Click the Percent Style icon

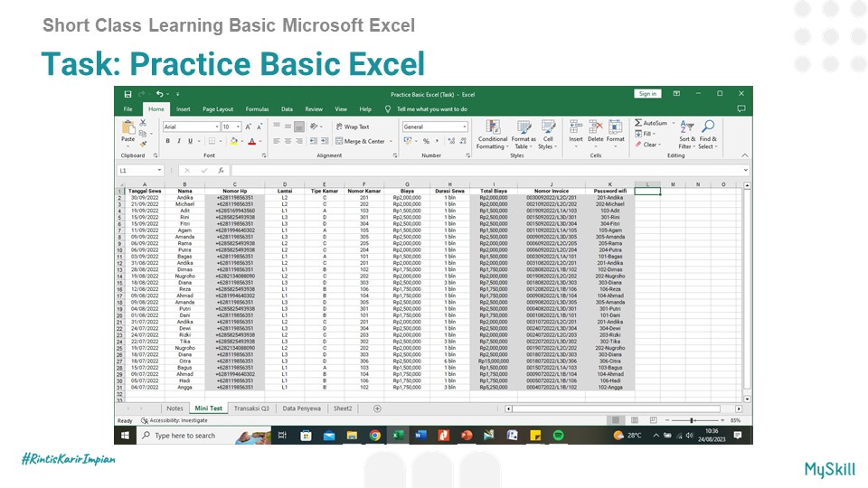click(x=426, y=141)
